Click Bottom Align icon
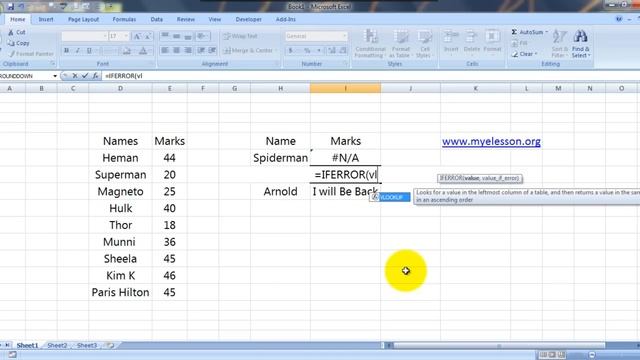The height and width of the screenshot is (360, 640). pyautogui.click(x=188, y=36)
